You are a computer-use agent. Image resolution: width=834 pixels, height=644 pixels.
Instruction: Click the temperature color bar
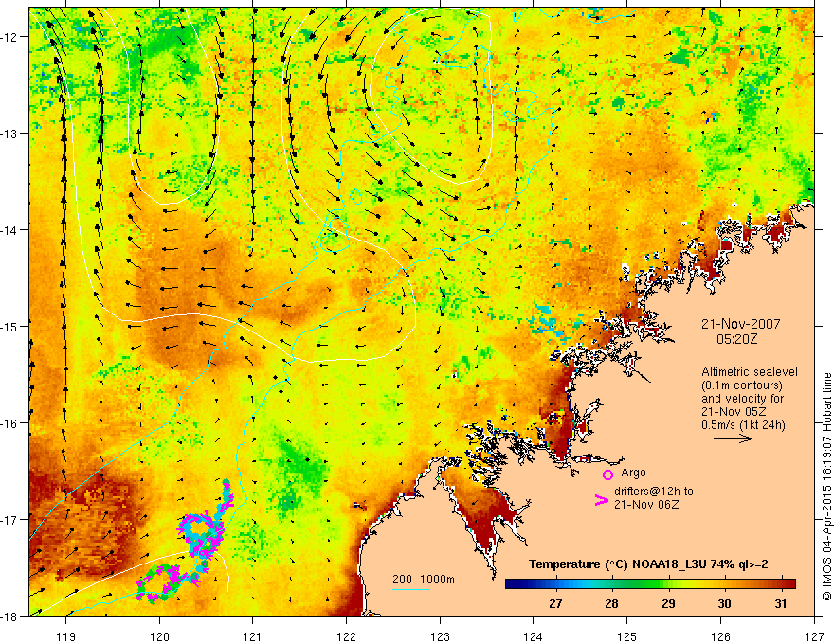[650, 584]
